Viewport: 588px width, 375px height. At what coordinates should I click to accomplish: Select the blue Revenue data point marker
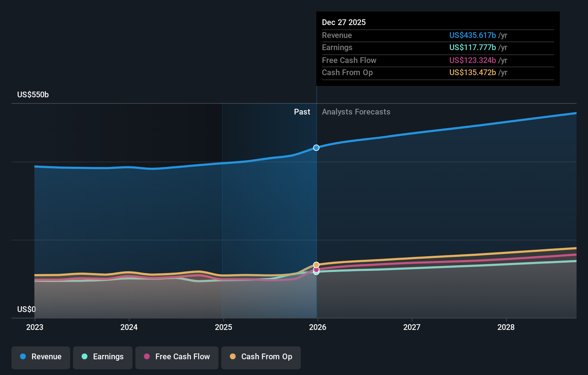(316, 147)
